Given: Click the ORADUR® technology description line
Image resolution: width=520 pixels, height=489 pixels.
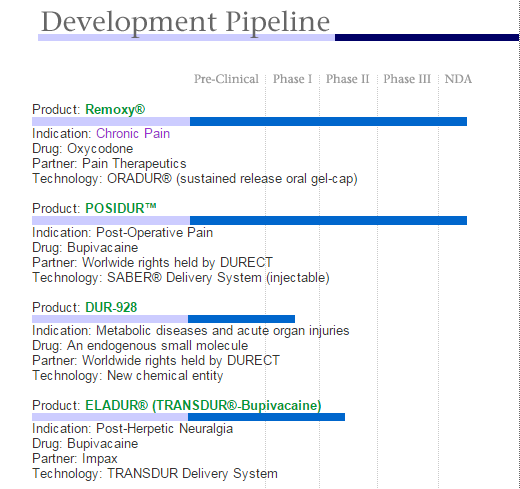Looking at the screenshot, I should point(195,179).
